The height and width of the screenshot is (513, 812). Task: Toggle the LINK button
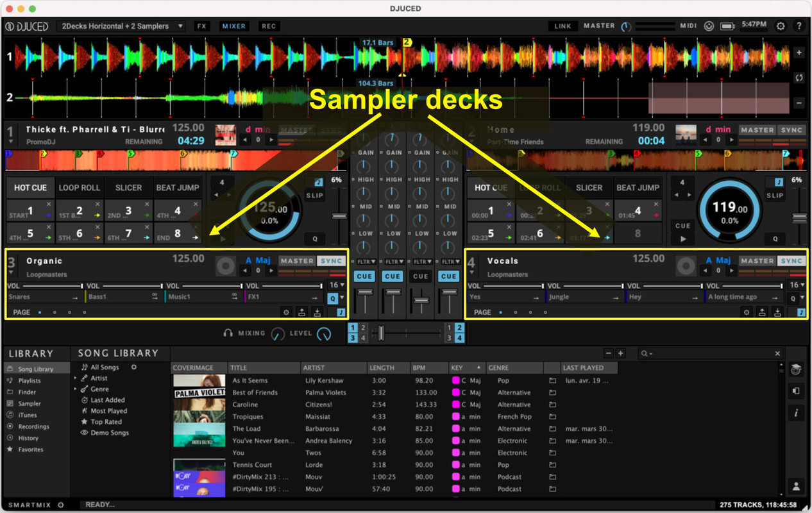(x=562, y=26)
